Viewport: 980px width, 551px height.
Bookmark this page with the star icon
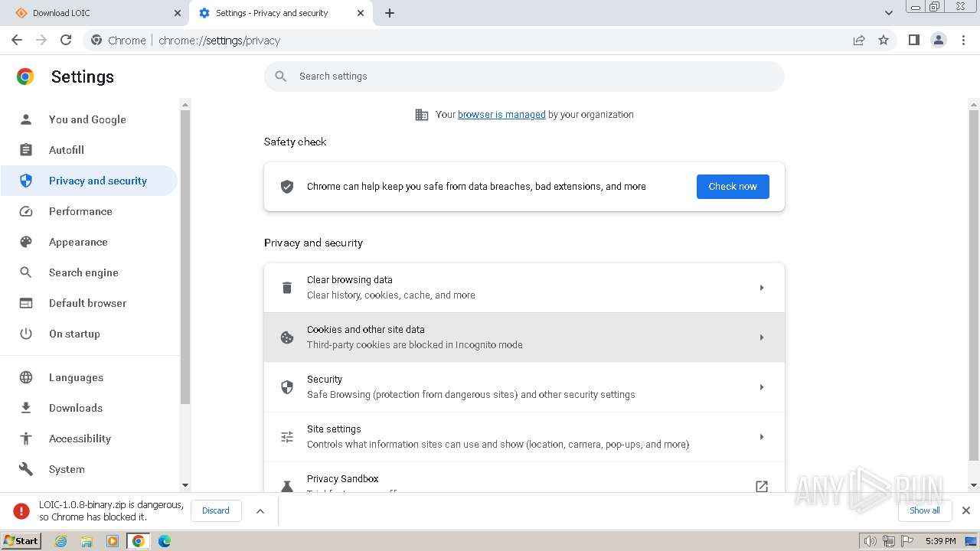point(884,40)
